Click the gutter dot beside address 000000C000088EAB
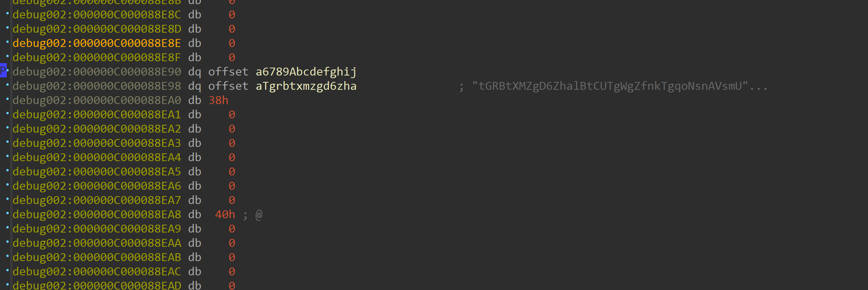Image resolution: width=868 pixels, height=290 pixels. coord(8,256)
